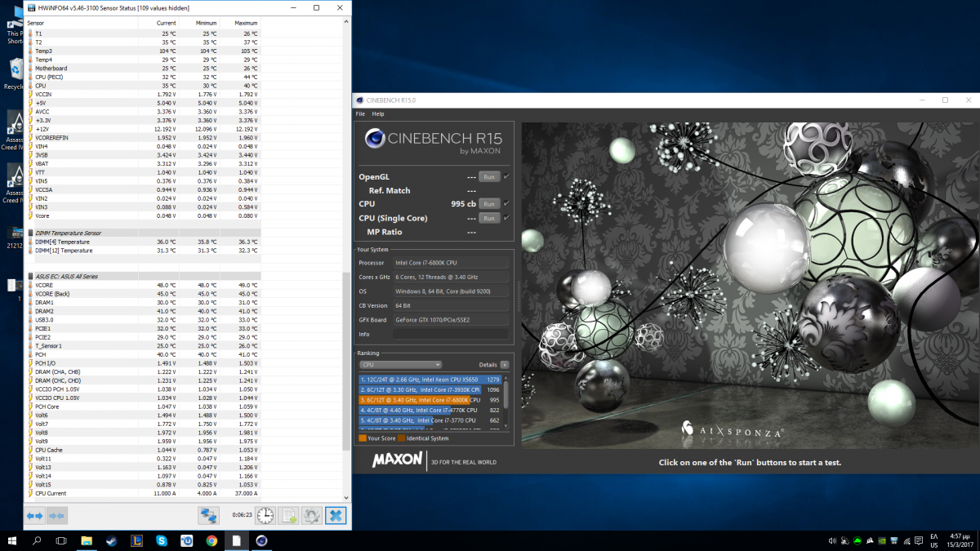
Task: Open the Windows Start menu
Action: click(12, 540)
